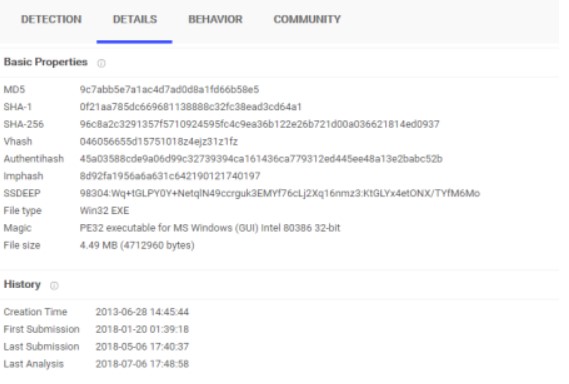
Task: Click the Authentihash label
Action: pos(34,159)
